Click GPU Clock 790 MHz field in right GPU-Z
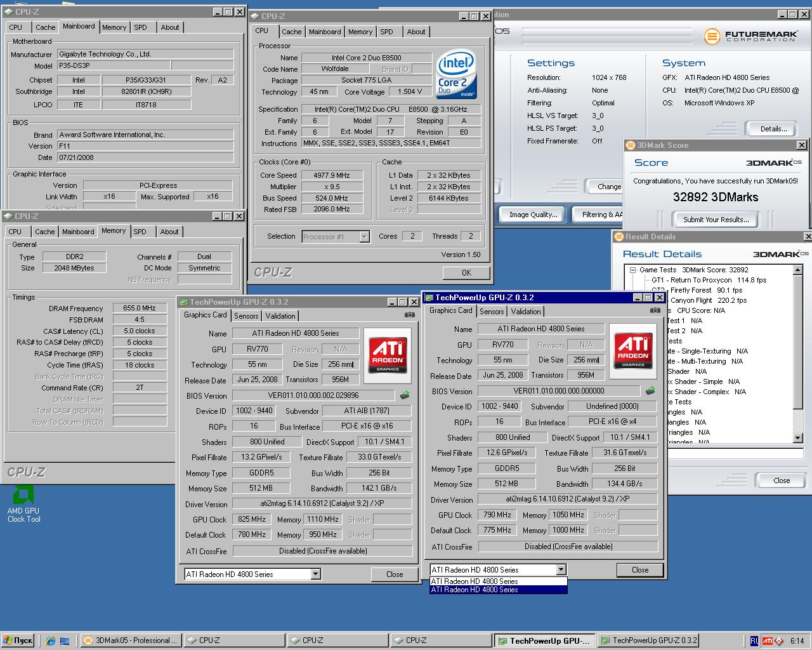The image size is (812, 650). click(x=497, y=515)
